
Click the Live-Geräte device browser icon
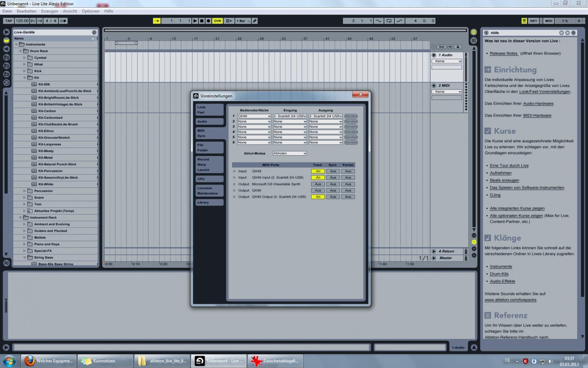pyautogui.click(x=6, y=40)
